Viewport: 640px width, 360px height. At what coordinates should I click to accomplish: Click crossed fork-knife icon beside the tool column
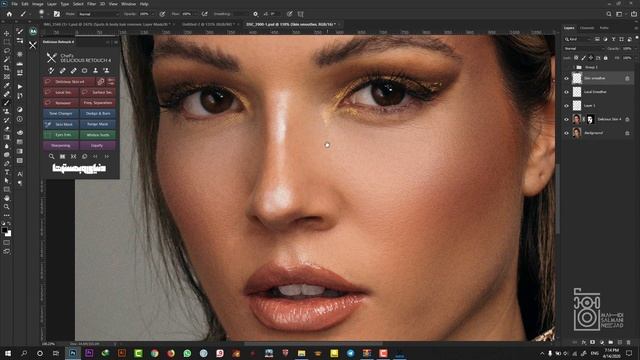point(33,45)
